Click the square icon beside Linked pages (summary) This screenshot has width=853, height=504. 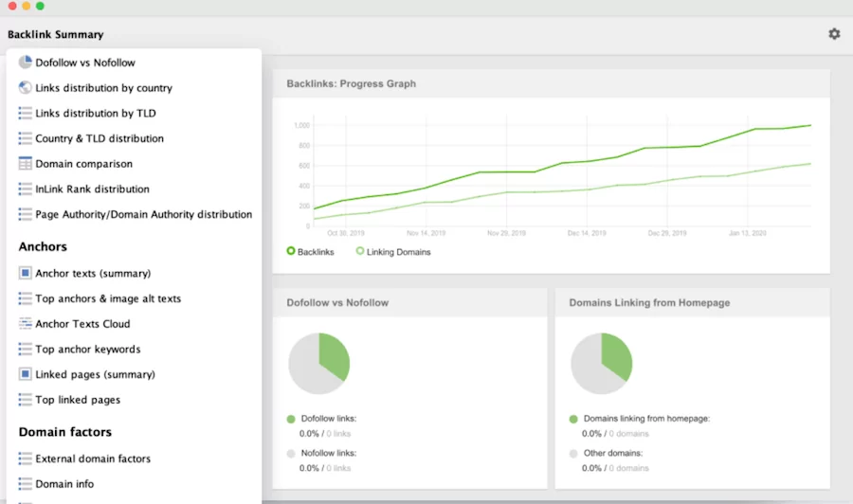tap(25, 374)
